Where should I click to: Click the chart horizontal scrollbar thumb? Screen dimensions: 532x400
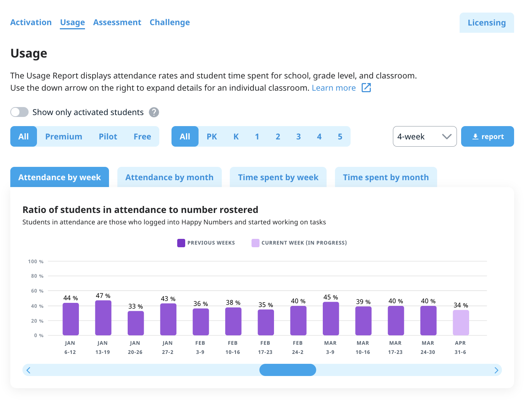[x=288, y=370]
